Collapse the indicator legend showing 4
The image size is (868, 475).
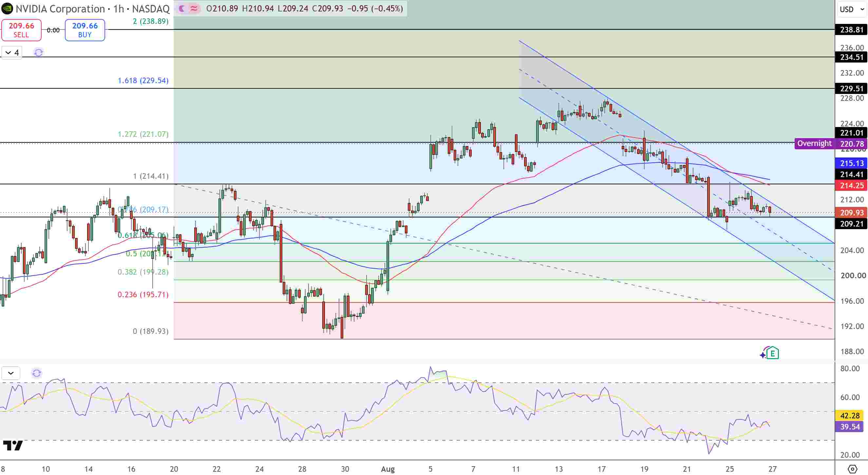pos(12,53)
